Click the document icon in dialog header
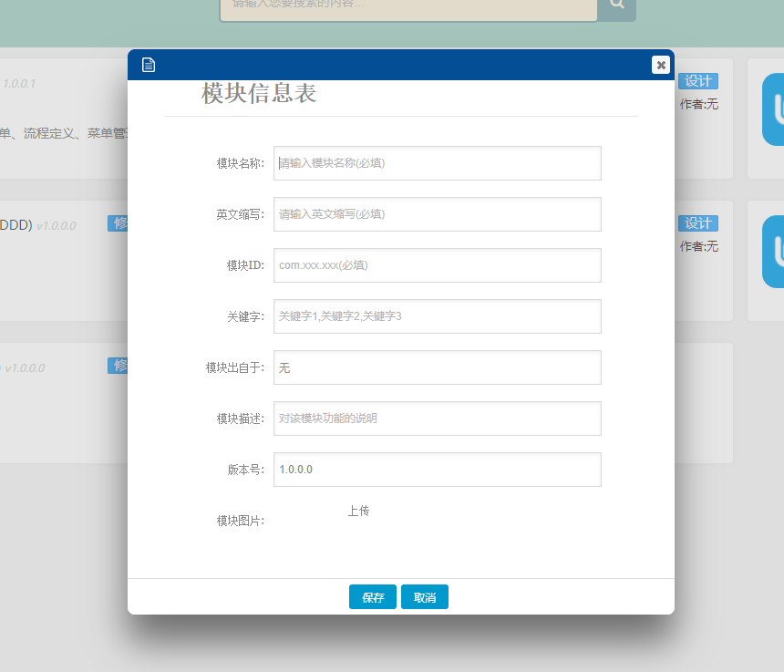Viewport: 784px width, 672px height. point(149,65)
